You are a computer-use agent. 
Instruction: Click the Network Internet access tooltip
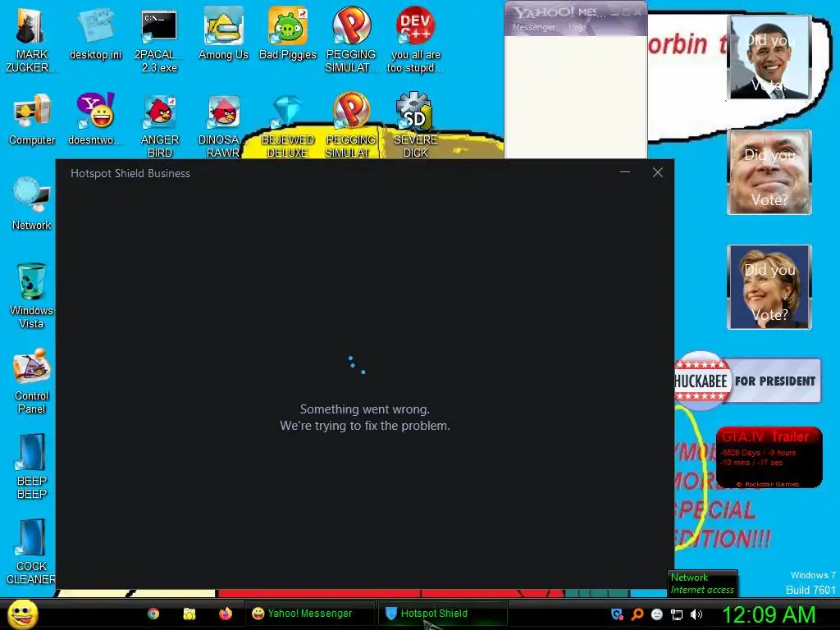(x=702, y=583)
